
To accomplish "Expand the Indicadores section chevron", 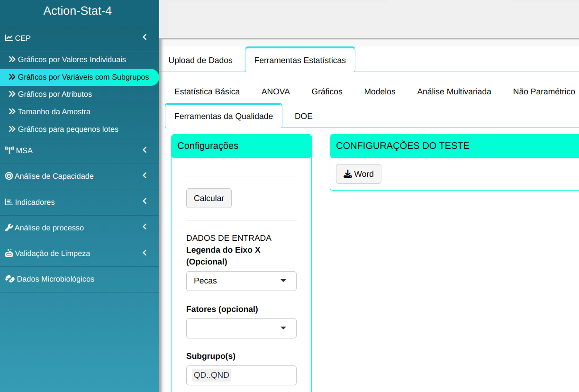I will click(145, 201).
